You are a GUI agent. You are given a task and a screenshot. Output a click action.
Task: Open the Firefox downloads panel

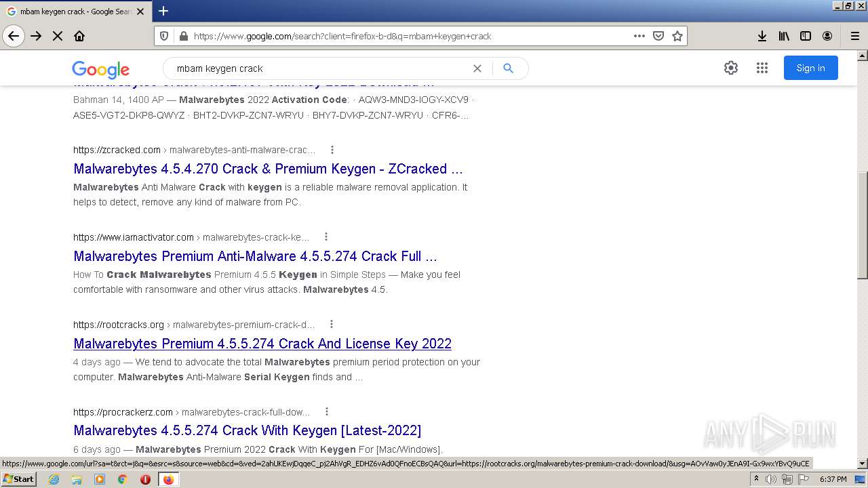click(x=762, y=36)
